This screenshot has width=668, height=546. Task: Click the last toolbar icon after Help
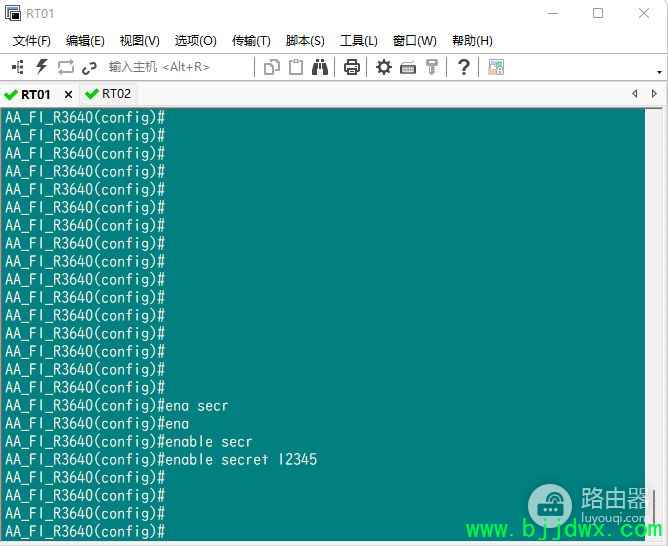(x=496, y=67)
